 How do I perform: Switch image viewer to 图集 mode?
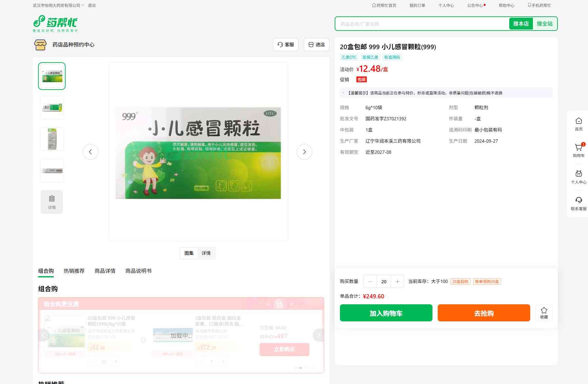[189, 253]
